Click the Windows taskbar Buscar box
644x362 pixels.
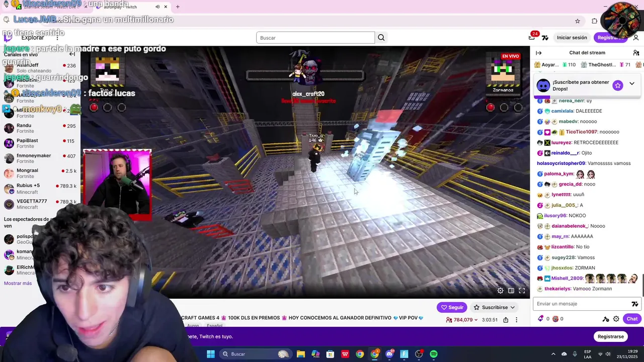point(256,354)
